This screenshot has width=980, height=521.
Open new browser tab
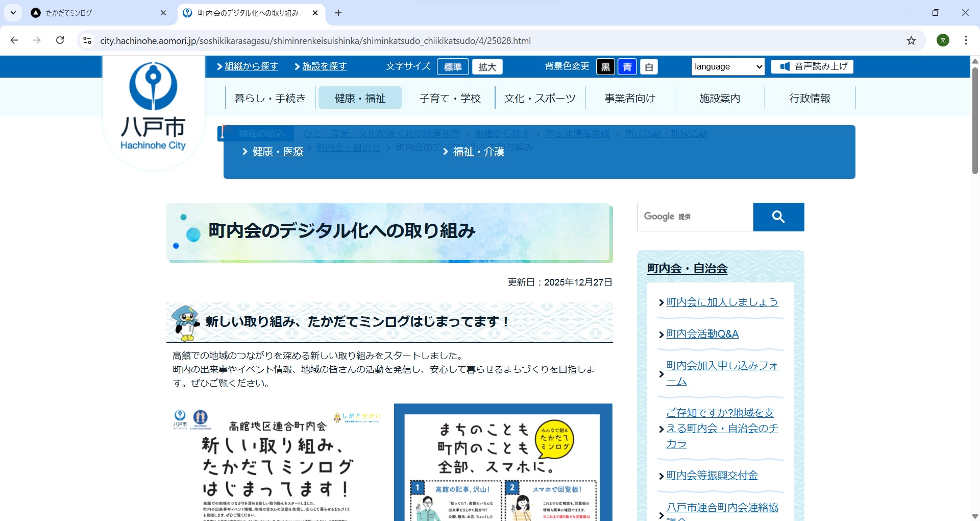pyautogui.click(x=338, y=13)
